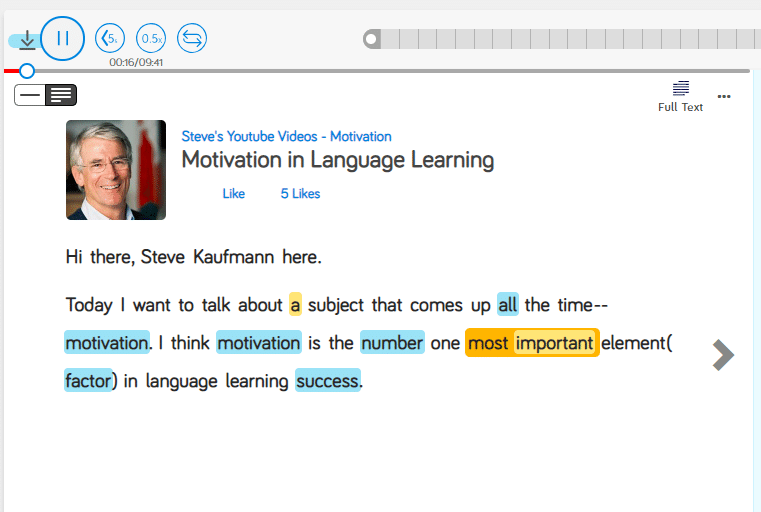761x512 pixels.
Task: Open Steve's Youtube Videos - Motivation course
Action: 286,136
